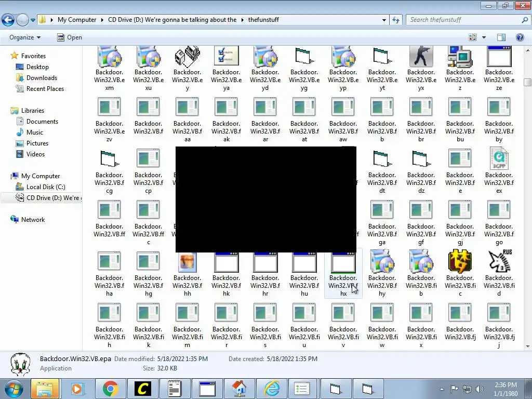Select the Backdoor.Win32.VB.eya checklist icon
Screen dimensions: 532x399
click(x=227, y=56)
